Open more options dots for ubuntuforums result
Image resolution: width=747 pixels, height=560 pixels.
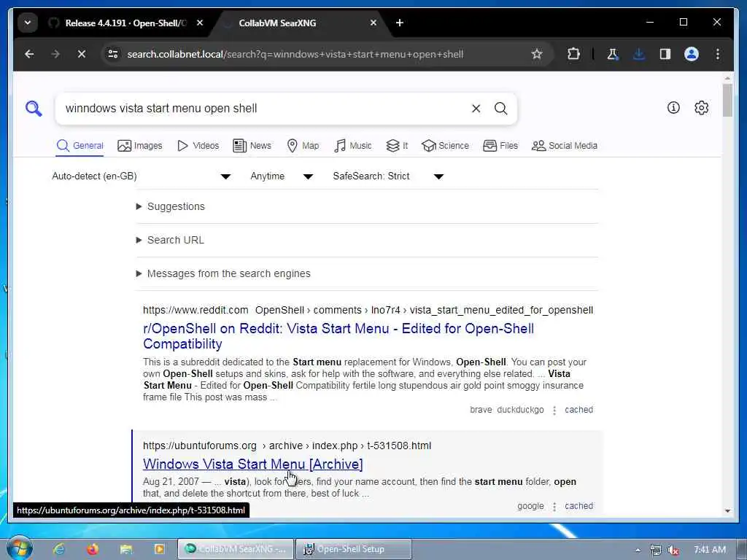point(554,506)
